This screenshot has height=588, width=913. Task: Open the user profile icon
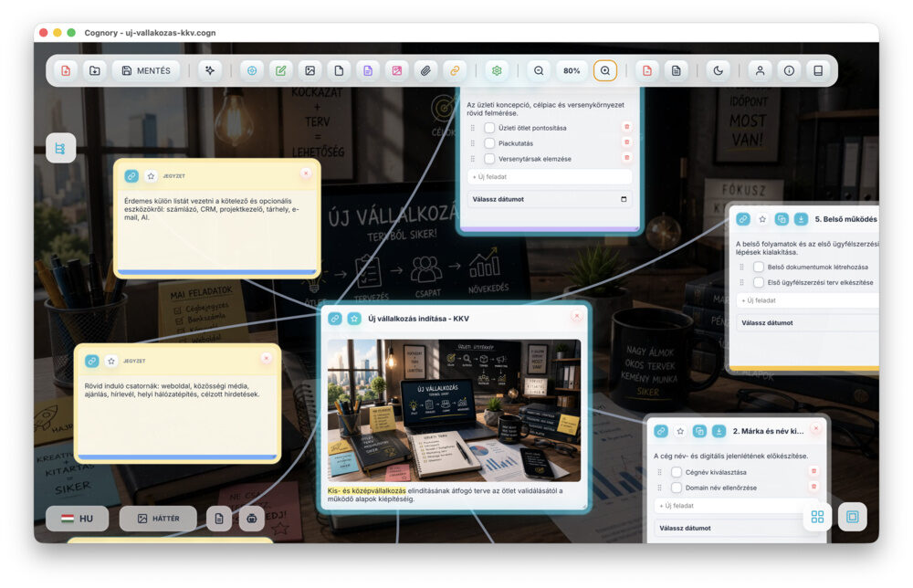click(760, 70)
